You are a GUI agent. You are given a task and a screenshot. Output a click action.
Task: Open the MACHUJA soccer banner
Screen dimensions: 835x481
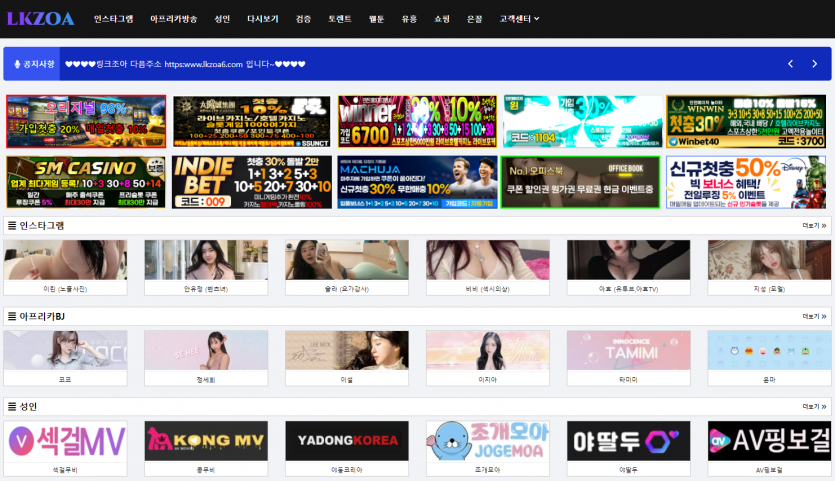pos(417,182)
